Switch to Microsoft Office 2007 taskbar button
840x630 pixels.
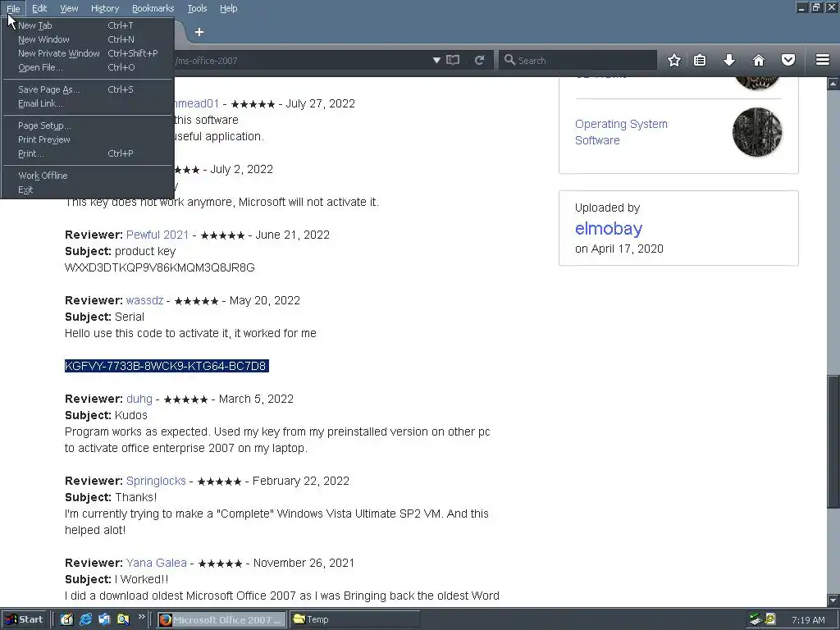(221, 620)
